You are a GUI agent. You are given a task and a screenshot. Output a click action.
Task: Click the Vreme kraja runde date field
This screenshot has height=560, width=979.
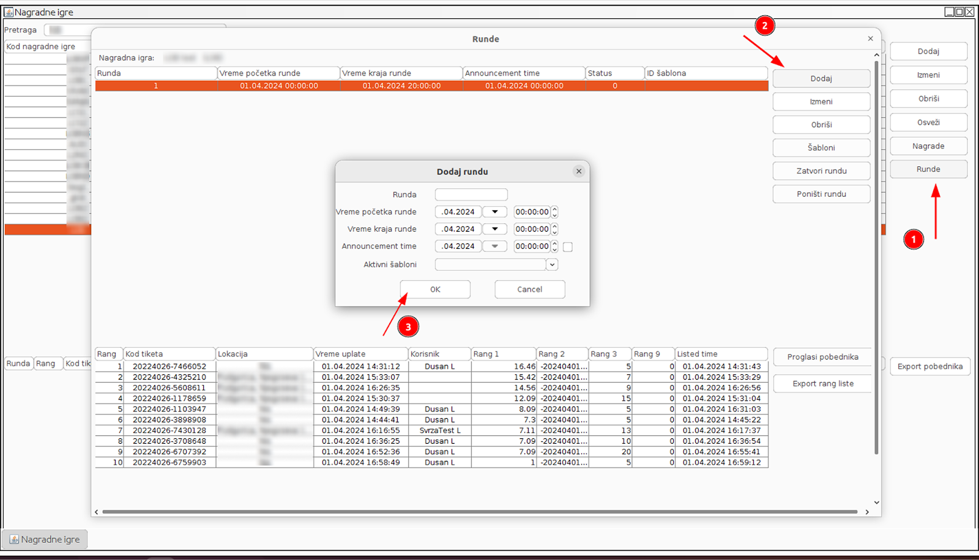point(458,229)
